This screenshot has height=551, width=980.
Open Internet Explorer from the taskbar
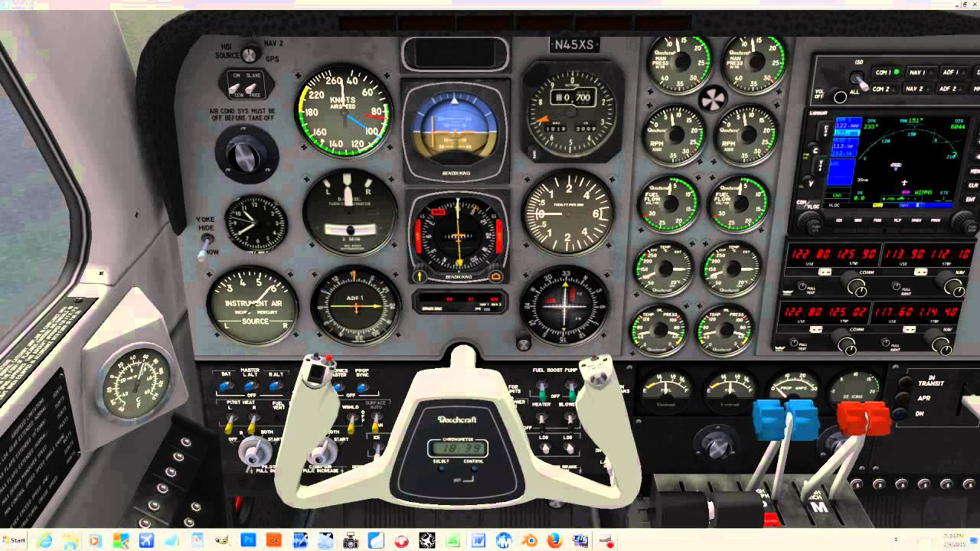click(44, 540)
